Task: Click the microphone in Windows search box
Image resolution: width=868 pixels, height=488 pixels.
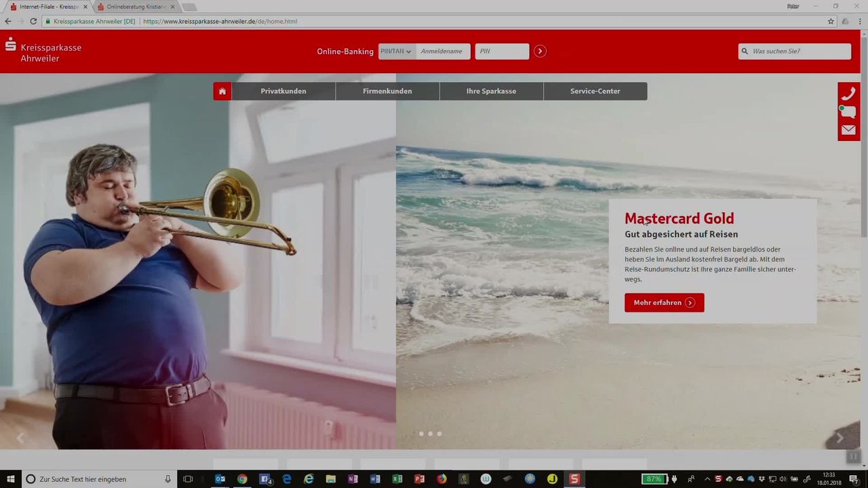Action: click(167, 479)
